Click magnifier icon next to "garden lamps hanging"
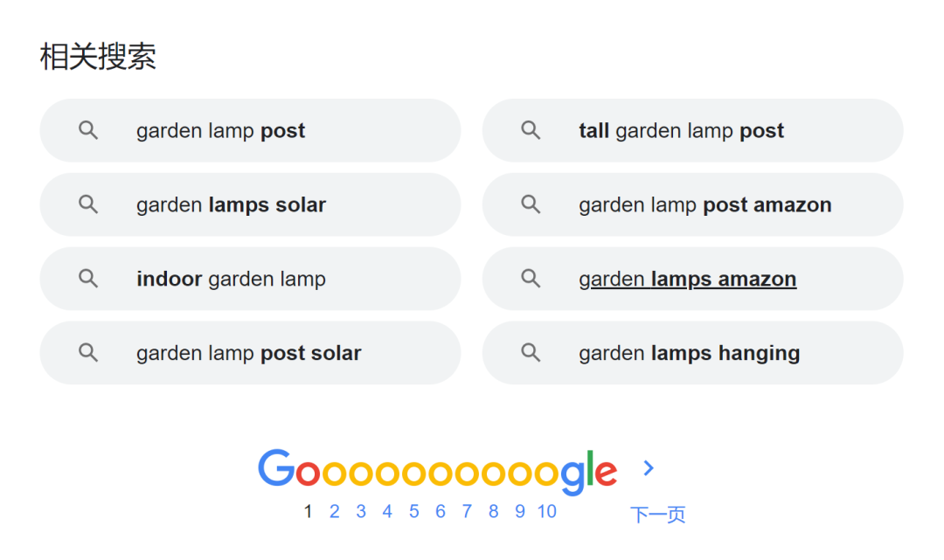 click(531, 354)
